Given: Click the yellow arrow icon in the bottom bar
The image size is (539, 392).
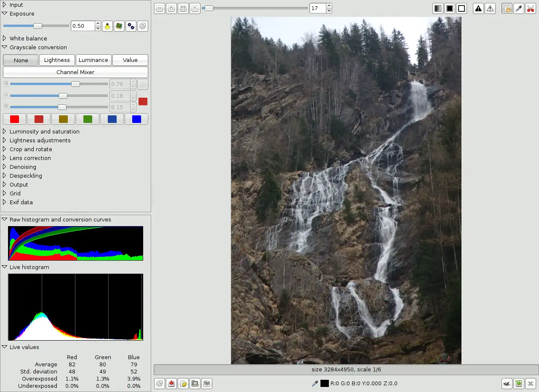Looking at the screenshot, I should pyautogui.click(x=183, y=384).
